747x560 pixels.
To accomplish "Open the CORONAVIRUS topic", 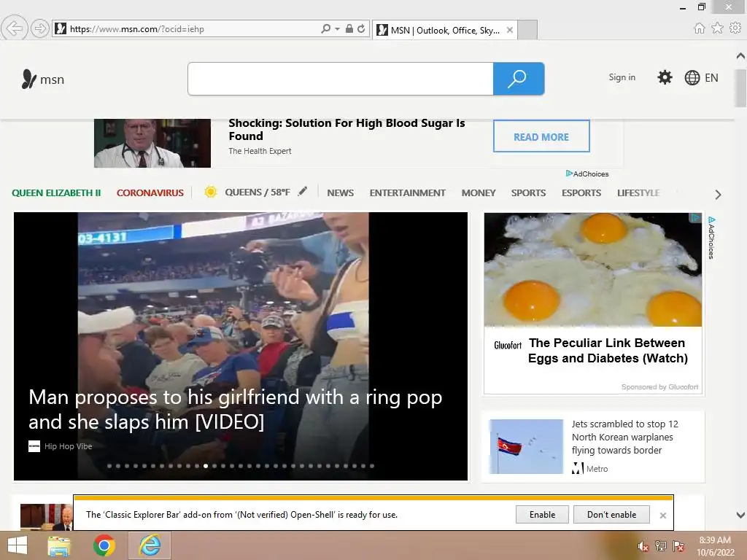I will [x=150, y=192].
